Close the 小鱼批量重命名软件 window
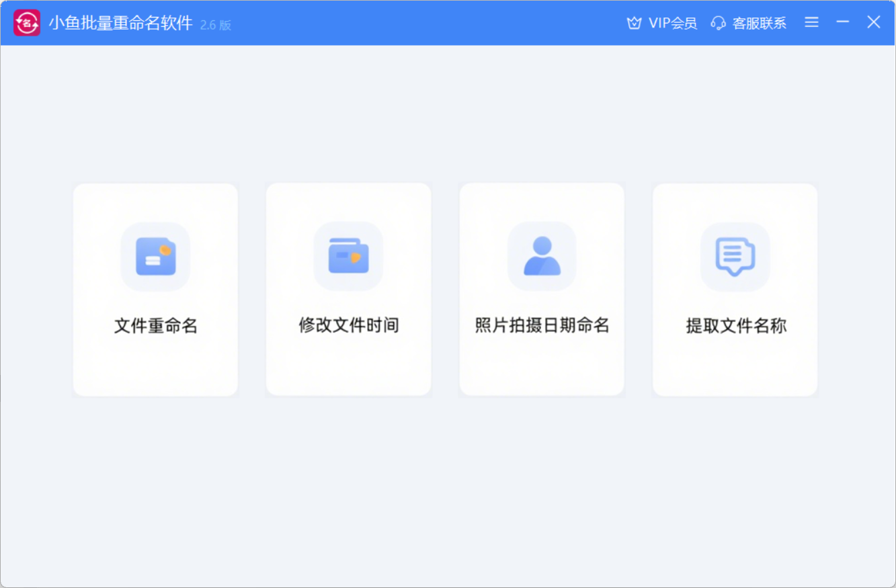This screenshot has width=896, height=588. tap(873, 22)
